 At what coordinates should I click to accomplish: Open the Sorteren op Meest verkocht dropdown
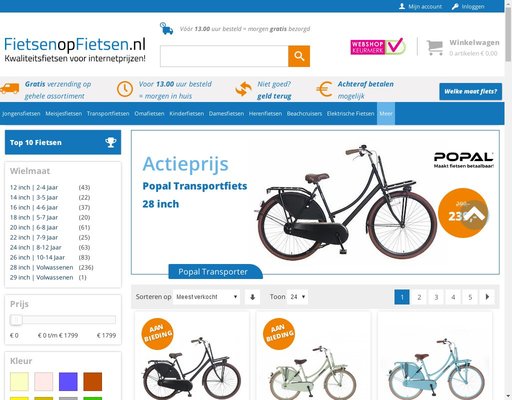click(x=206, y=297)
